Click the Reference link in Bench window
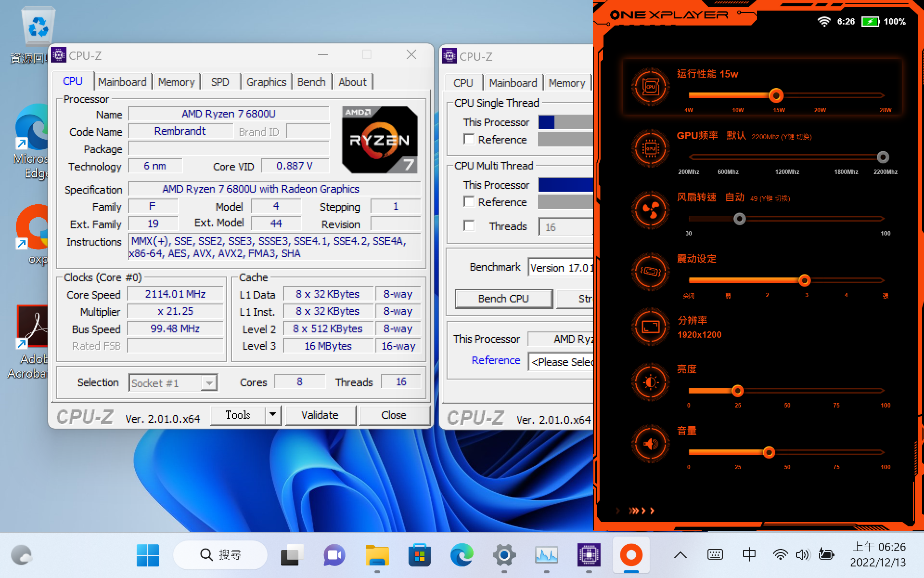 (x=496, y=360)
